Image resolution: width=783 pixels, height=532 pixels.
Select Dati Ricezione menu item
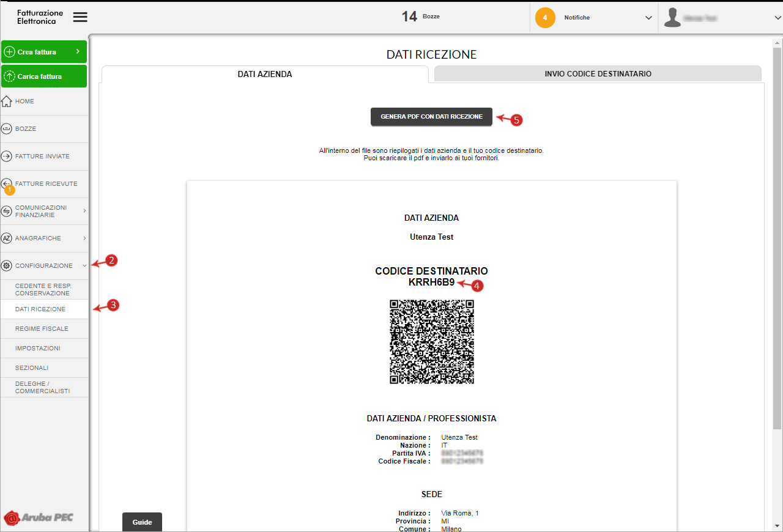coord(44,309)
